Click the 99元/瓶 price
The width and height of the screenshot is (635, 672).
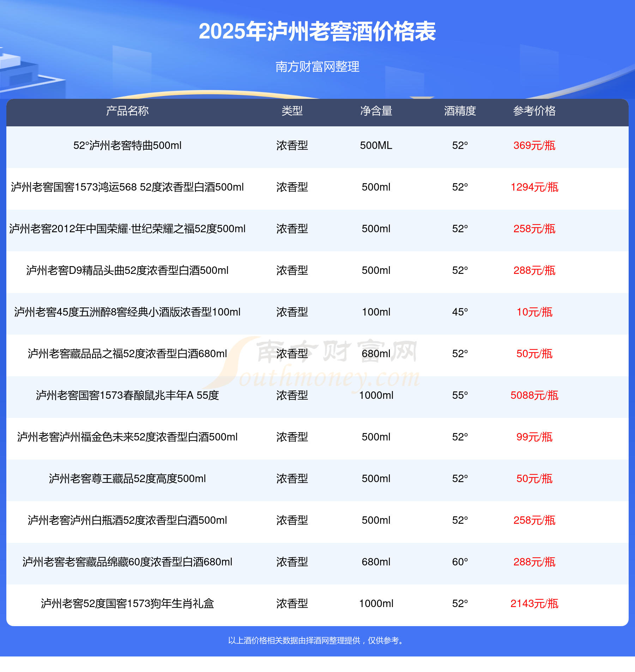[534, 437]
